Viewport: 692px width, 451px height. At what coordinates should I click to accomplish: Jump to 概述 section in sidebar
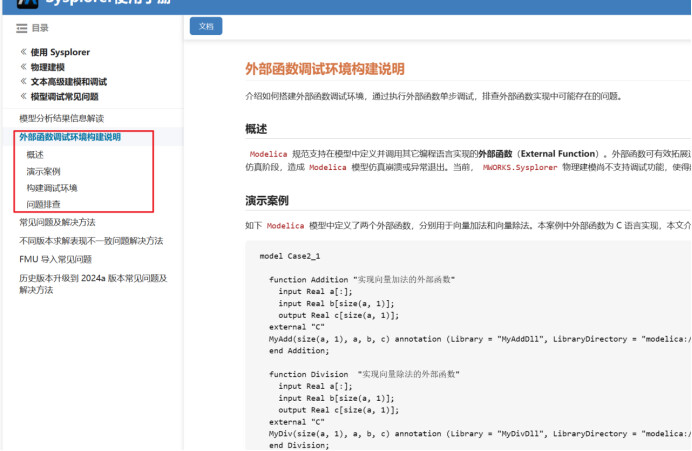click(x=35, y=154)
